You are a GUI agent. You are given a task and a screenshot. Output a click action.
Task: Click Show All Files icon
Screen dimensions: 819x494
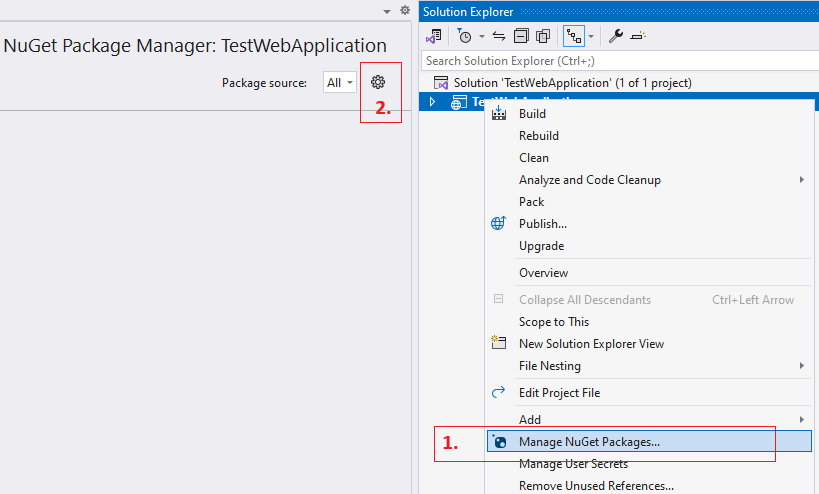(x=543, y=36)
